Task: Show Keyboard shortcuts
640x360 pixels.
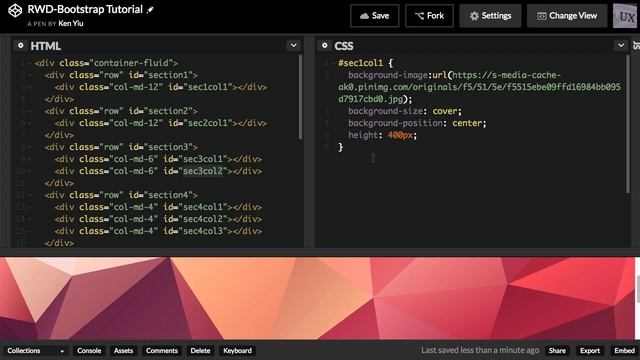Action: (x=237, y=351)
